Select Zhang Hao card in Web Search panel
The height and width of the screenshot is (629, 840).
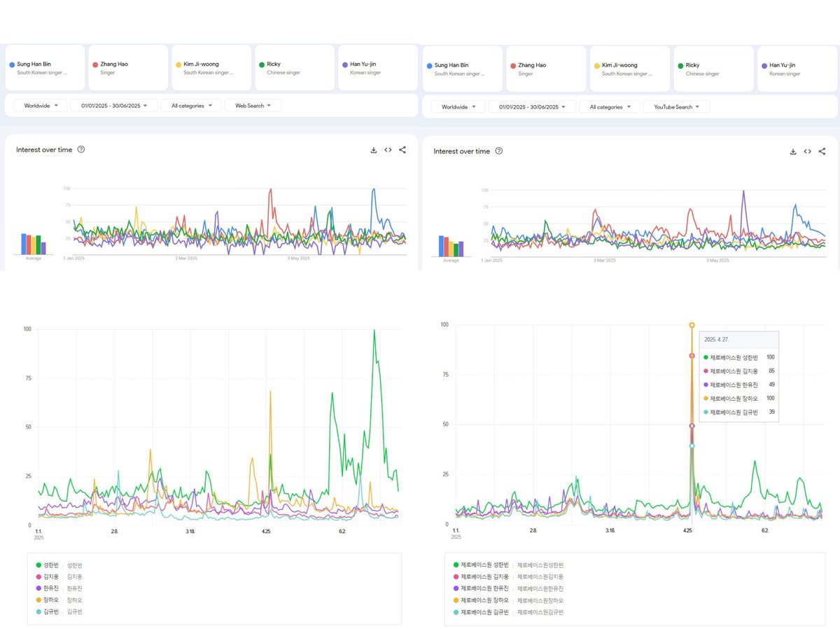(x=127, y=68)
